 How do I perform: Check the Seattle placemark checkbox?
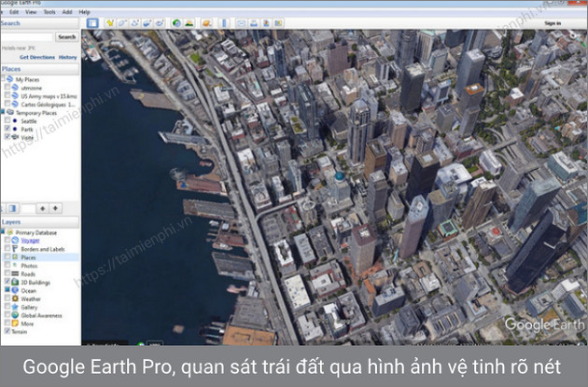(7, 120)
